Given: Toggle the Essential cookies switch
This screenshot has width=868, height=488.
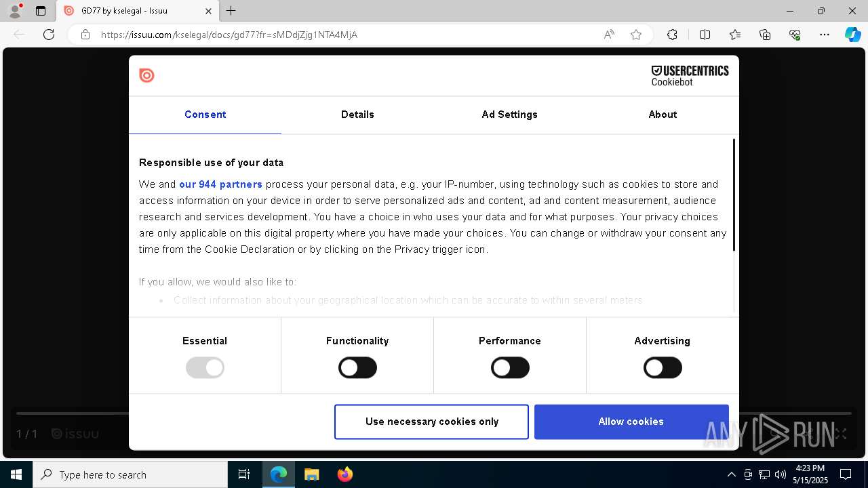Looking at the screenshot, I should [205, 368].
